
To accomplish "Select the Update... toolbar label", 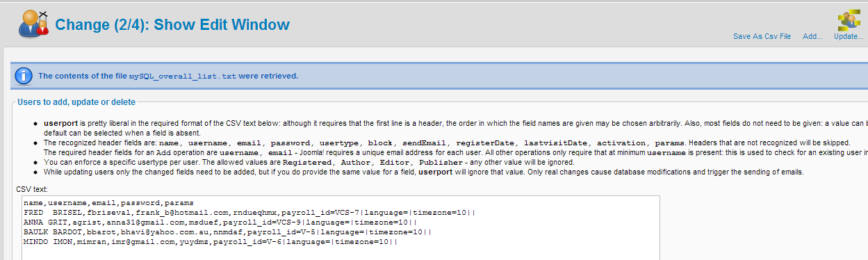I will 849,36.
